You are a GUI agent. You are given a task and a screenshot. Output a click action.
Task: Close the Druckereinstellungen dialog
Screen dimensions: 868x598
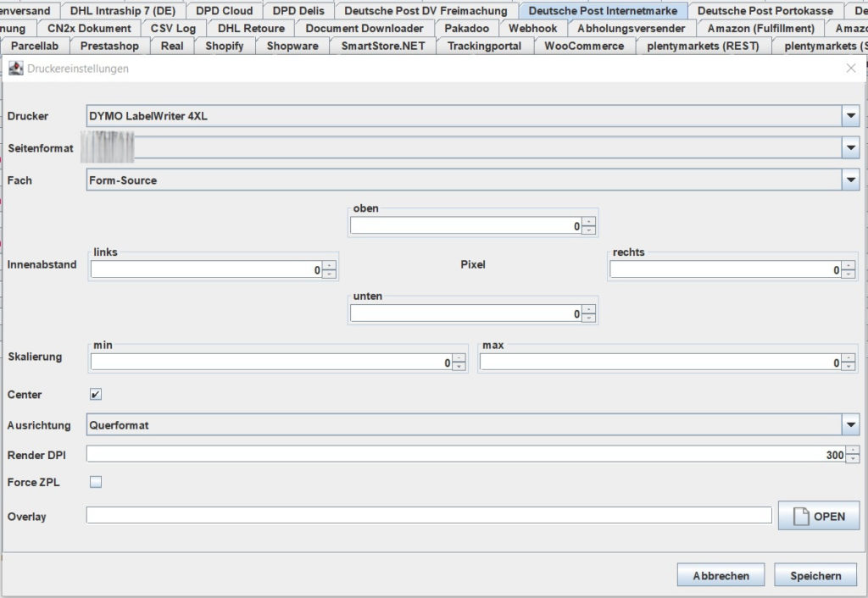click(851, 68)
